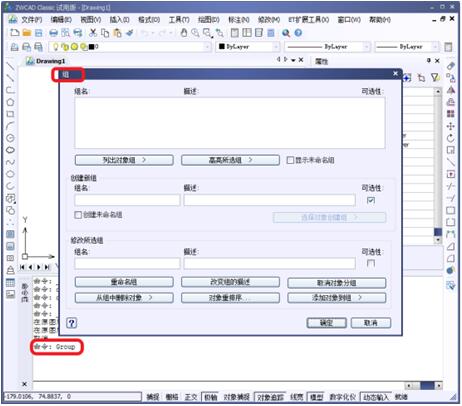Screen dimensions: 462x406
Task: Confirm the Group dialog with 确定
Action: 326,323
